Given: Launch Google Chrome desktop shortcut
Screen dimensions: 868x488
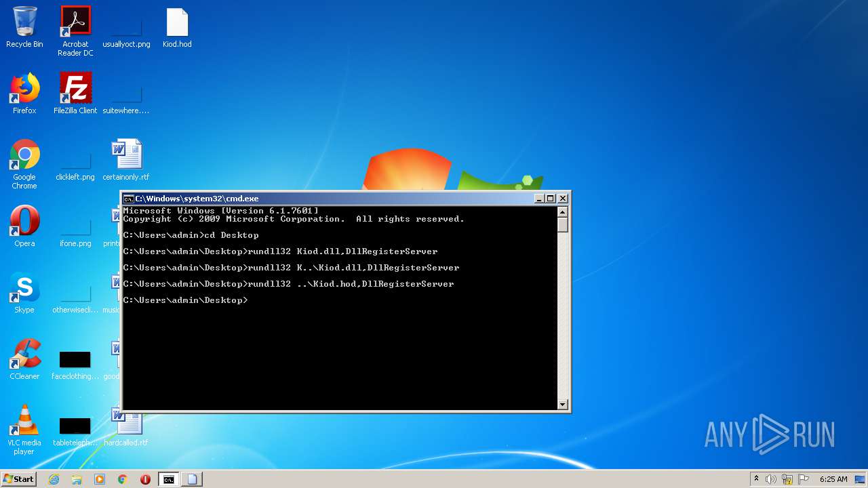Looking at the screenshot, I should pos(24,164).
